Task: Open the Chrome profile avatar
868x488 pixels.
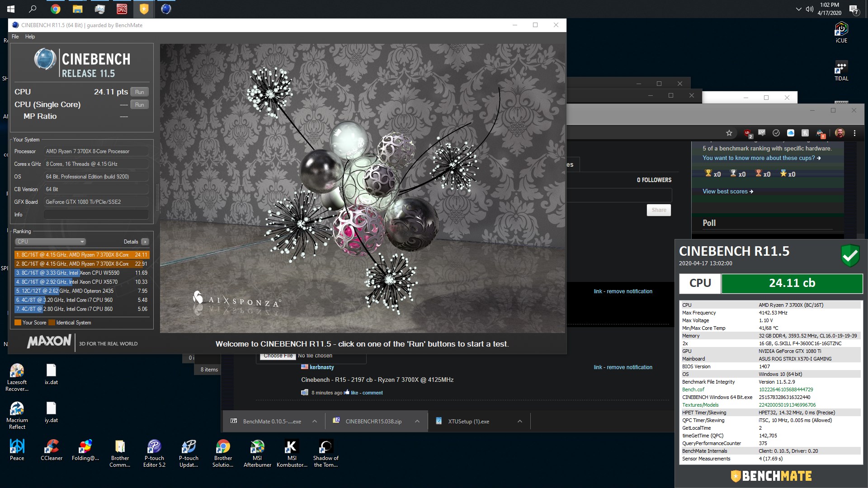Action: click(840, 133)
